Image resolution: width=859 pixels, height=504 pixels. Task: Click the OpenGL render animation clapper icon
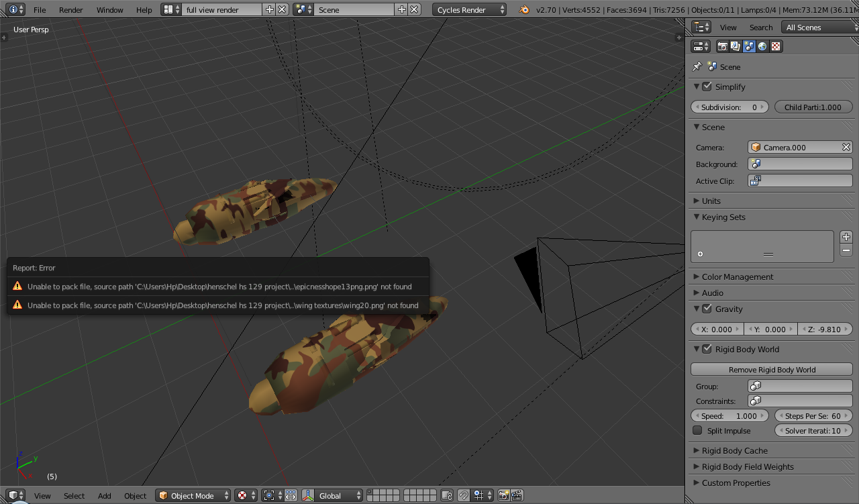point(517,496)
